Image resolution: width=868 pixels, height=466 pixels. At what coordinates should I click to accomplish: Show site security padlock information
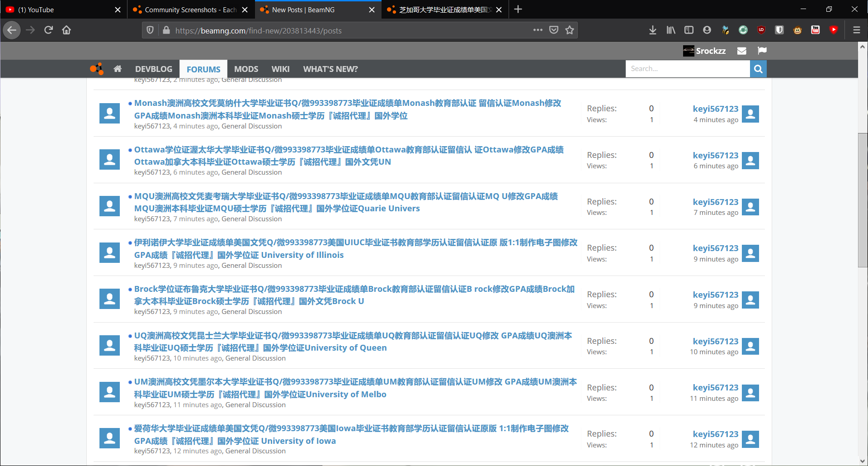(166, 30)
